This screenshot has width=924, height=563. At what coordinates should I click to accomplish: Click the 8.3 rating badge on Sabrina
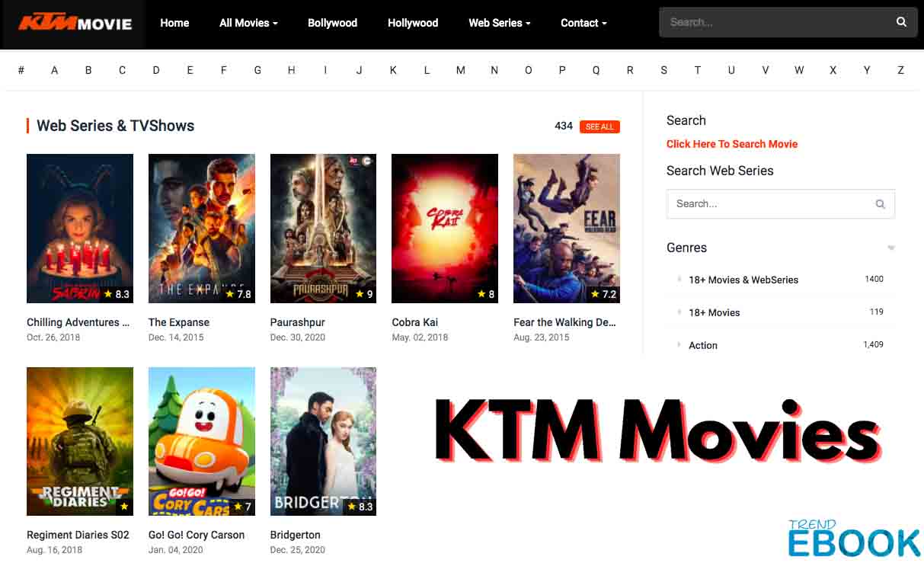click(117, 294)
